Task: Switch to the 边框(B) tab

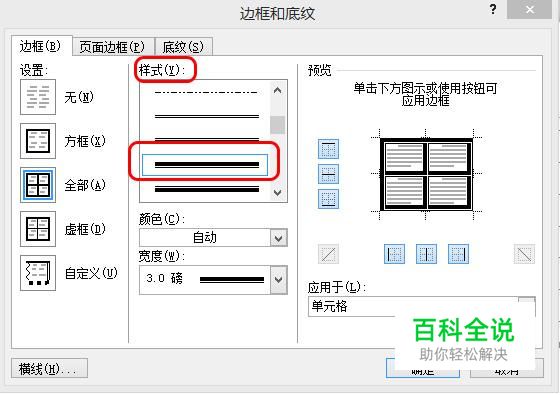Action: pyautogui.click(x=41, y=46)
